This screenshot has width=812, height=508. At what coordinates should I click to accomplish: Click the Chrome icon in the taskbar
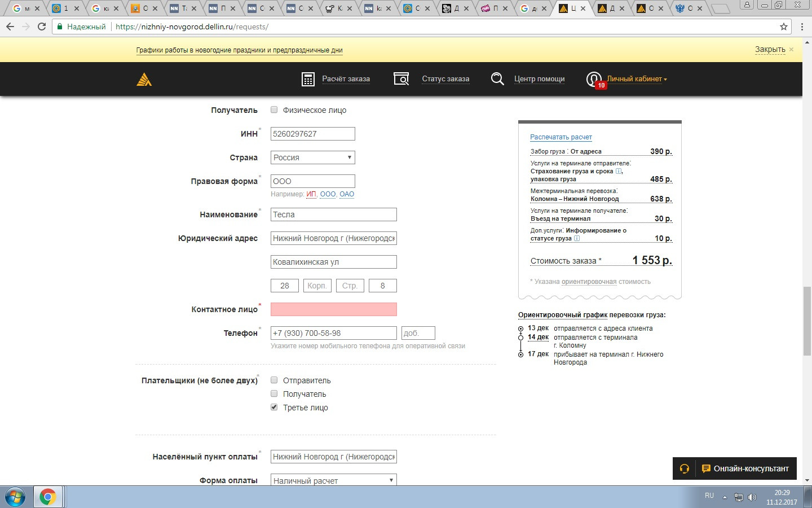[48, 497]
